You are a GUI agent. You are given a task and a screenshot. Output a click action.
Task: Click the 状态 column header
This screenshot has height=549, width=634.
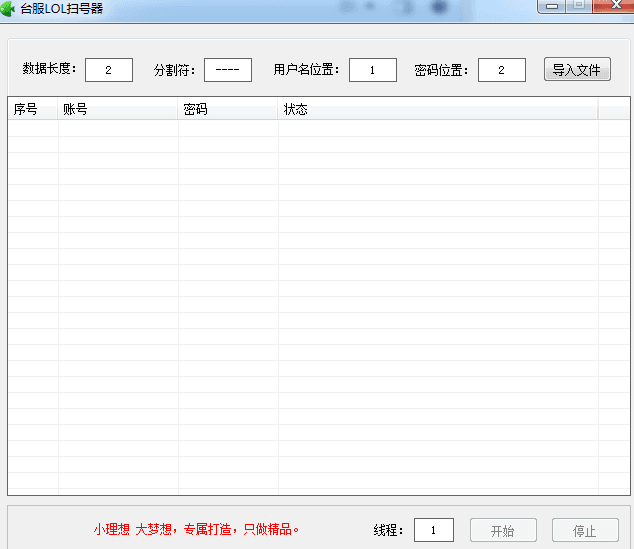click(x=438, y=109)
